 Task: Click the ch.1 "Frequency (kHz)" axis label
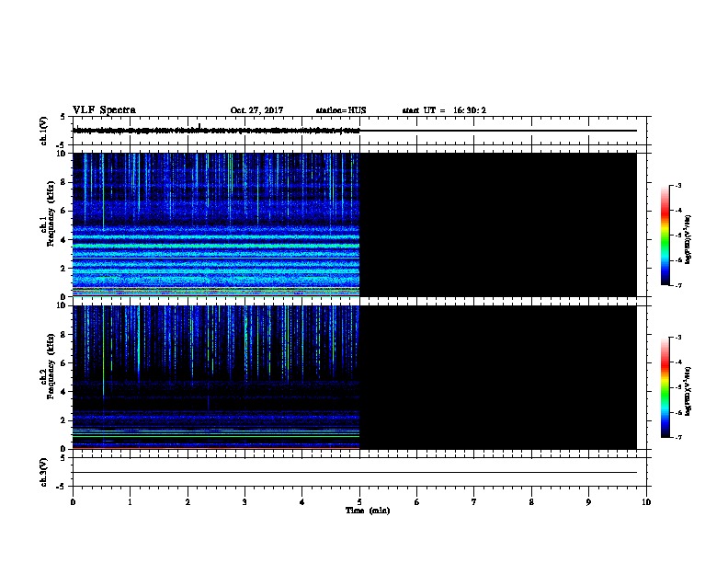pos(51,213)
